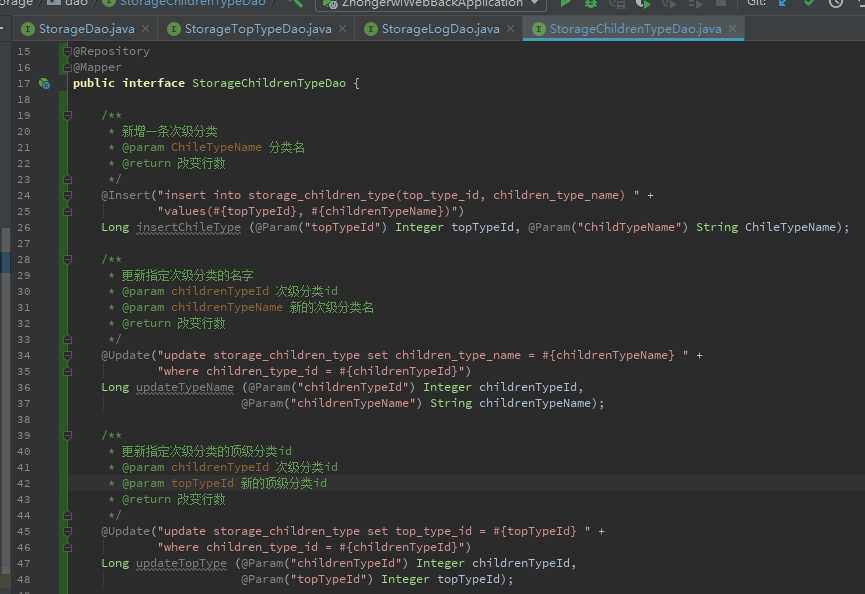Click Integer topTypeId parameter on line 48

pos(440,579)
